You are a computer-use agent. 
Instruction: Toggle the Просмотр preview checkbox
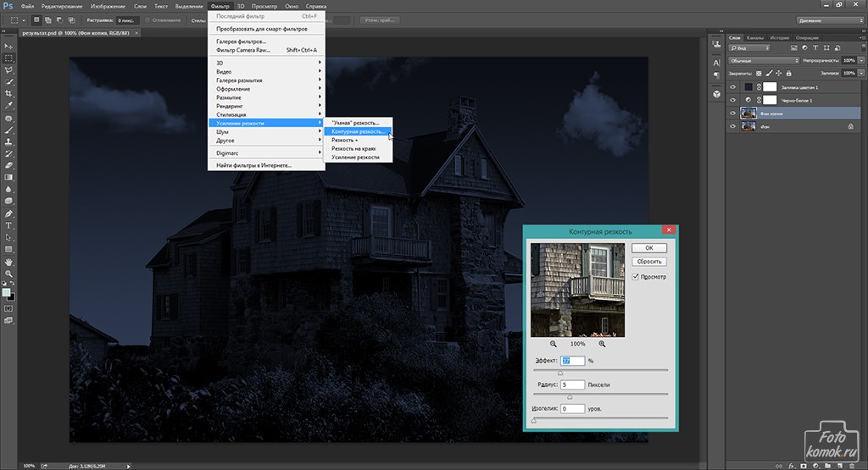pyautogui.click(x=636, y=276)
